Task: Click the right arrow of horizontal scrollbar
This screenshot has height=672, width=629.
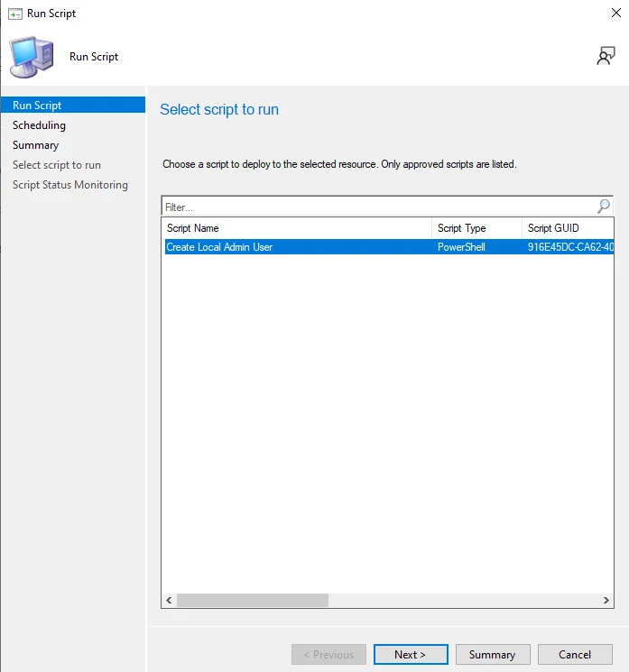Action: [606, 600]
